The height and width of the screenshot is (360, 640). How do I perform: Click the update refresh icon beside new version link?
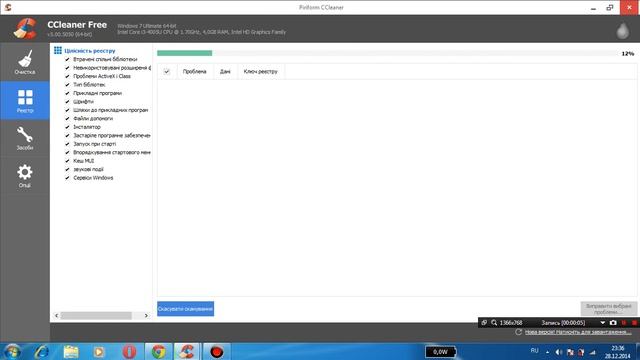(518, 332)
